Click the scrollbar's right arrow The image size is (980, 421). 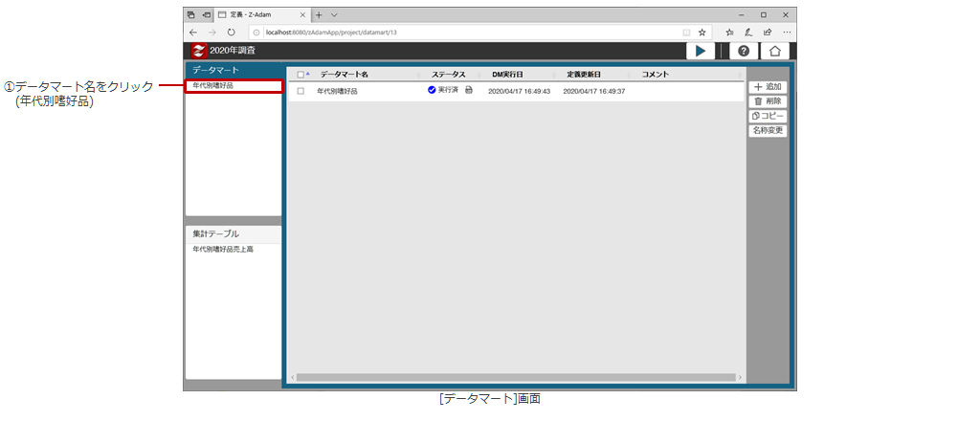(x=740, y=377)
